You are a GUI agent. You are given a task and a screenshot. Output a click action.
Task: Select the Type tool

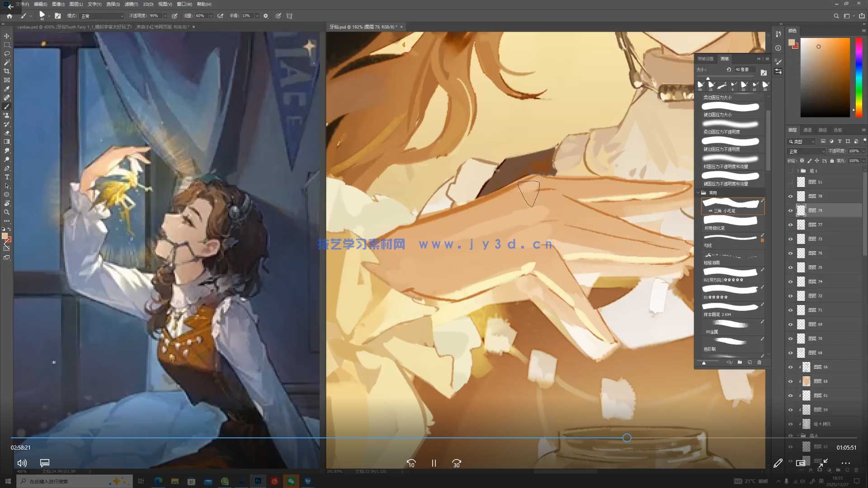(x=7, y=177)
